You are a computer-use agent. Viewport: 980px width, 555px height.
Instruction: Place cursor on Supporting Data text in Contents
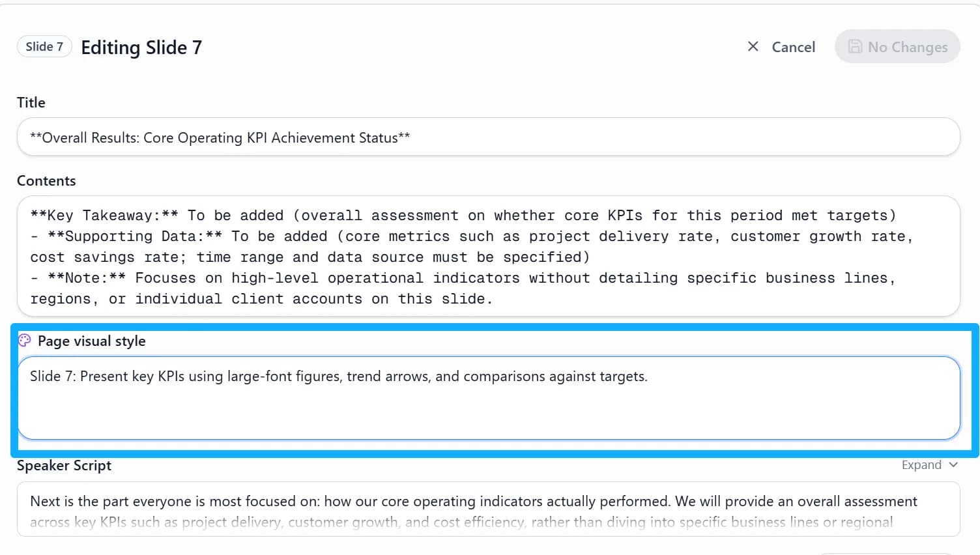[135, 236]
